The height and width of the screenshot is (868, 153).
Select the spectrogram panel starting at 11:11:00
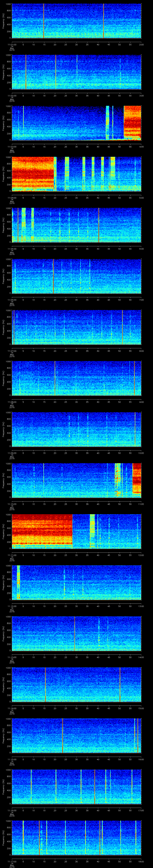(76, 531)
